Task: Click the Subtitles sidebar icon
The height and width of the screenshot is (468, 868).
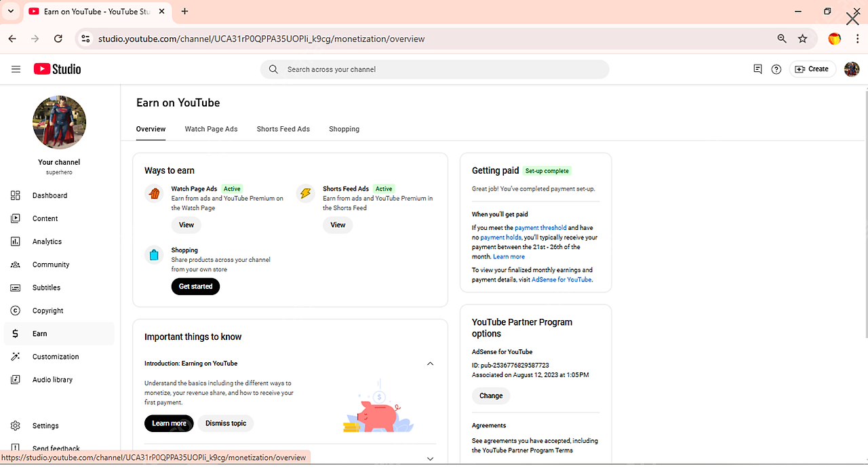Action: (16, 288)
